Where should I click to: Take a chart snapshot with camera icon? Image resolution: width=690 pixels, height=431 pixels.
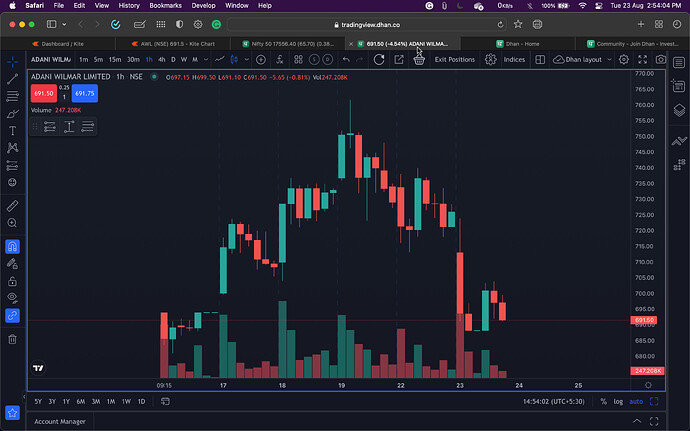pos(661,59)
